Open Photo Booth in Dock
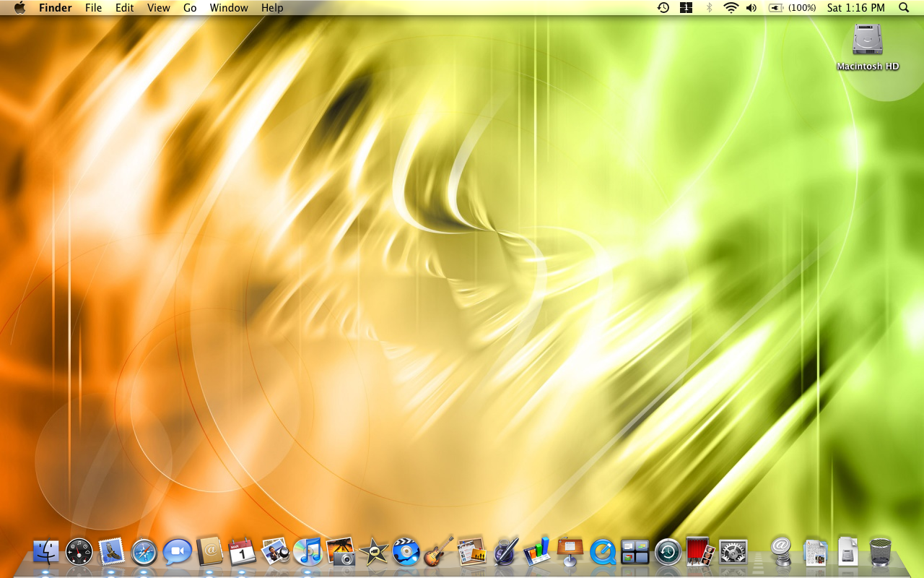Image resolution: width=924 pixels, height=578 pixels. 700,552
